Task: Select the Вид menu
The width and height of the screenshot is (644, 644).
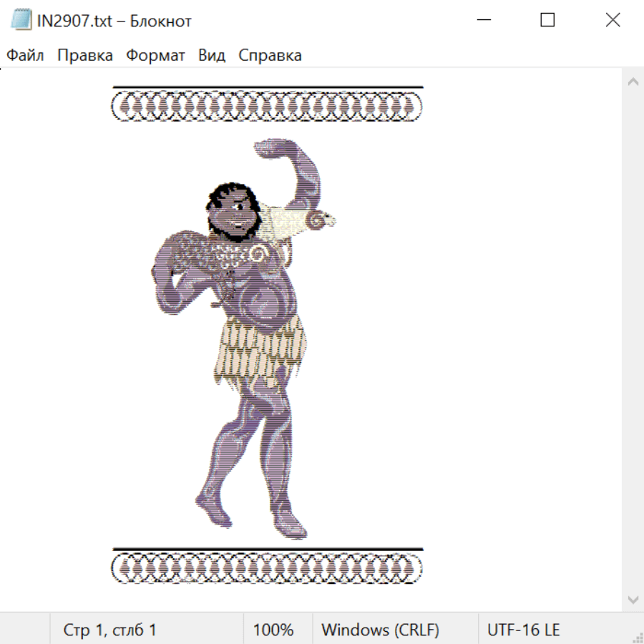Action: pyautogui.click(x=212, y=56)
